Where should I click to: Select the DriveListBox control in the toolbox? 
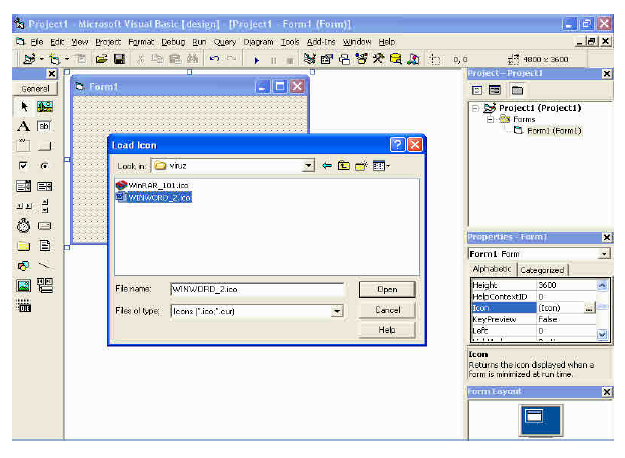(45, 226)
